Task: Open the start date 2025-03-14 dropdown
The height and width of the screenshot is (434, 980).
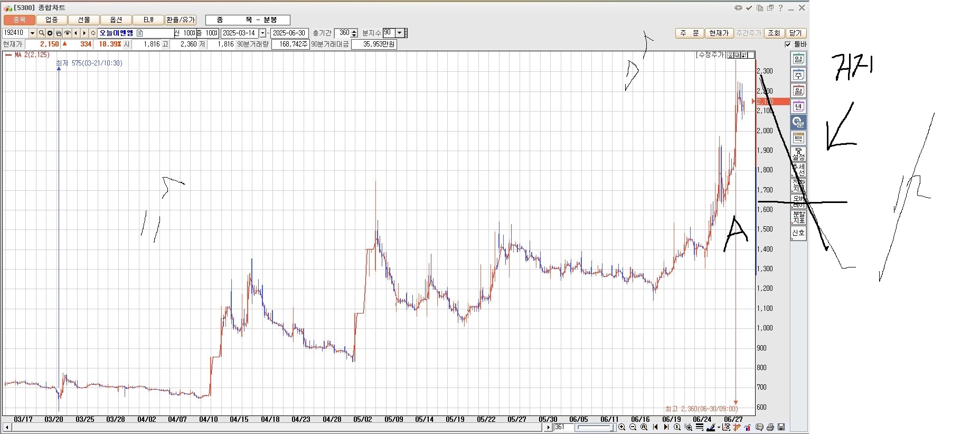Action: pyautogui.click(x=262, y=33)
